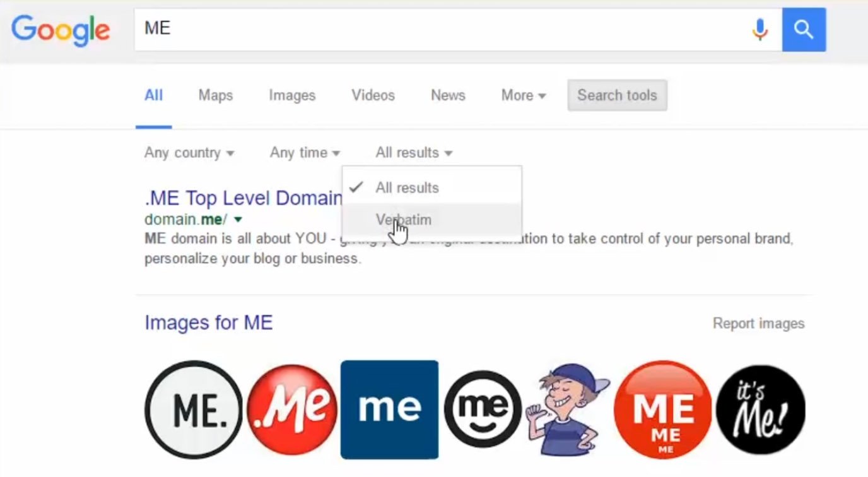Open the Any country filter
Viewport: 868px width, 477px height.
click(x=189, y=153)
